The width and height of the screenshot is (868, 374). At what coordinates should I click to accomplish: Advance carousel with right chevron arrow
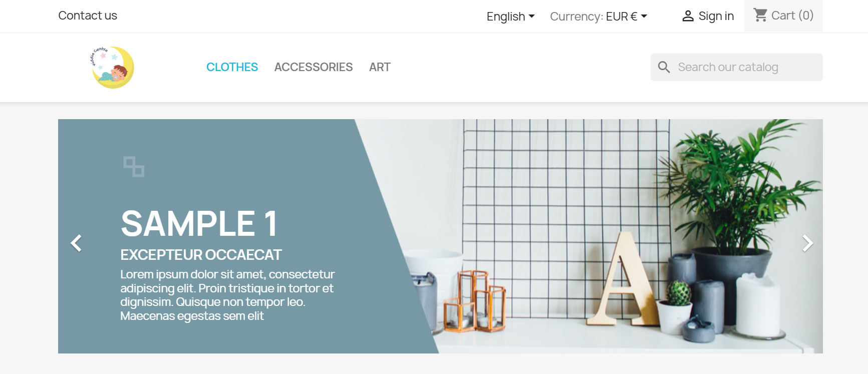[x=807, y=243]
